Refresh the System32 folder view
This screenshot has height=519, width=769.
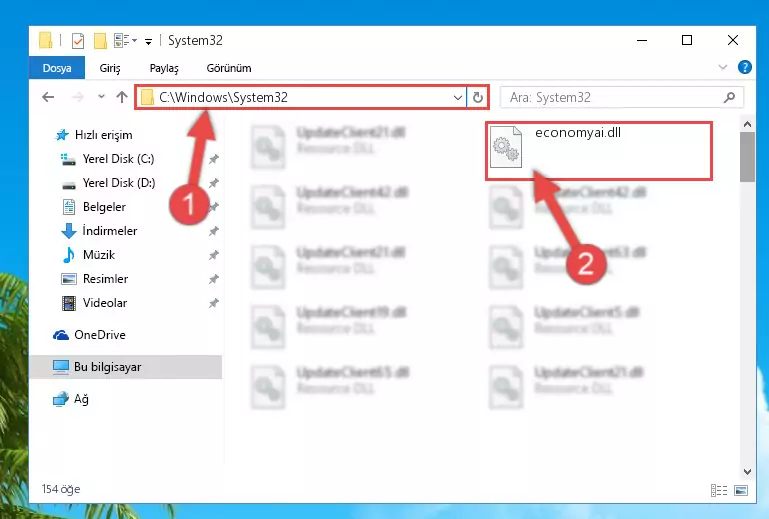click(478, 98)
